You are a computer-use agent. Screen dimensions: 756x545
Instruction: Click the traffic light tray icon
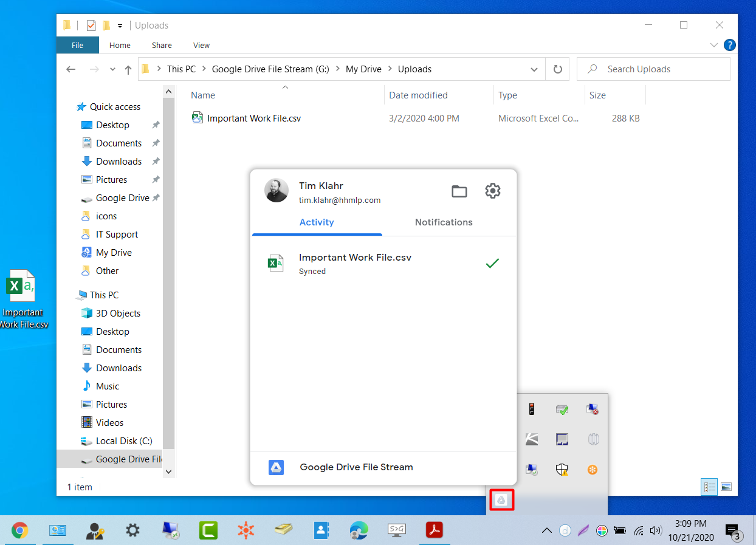[x=532, y=409]
